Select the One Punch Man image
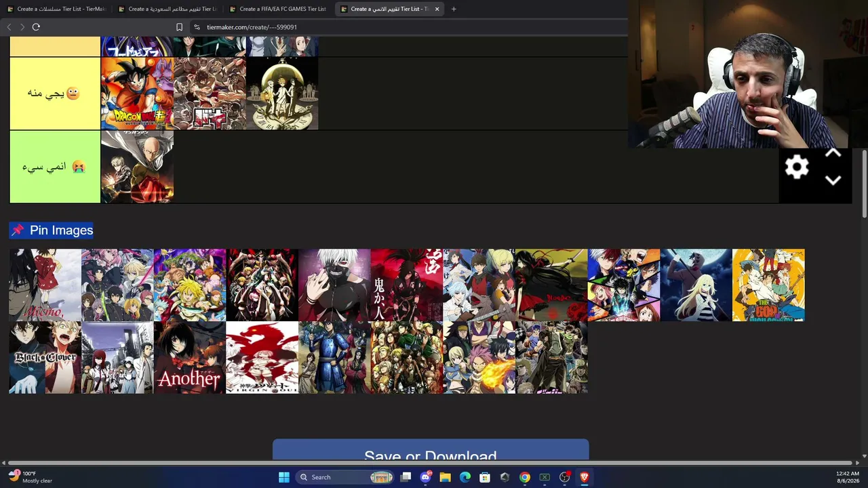The image size is (868, 488). pyautogui.click(x=137, y=167)
